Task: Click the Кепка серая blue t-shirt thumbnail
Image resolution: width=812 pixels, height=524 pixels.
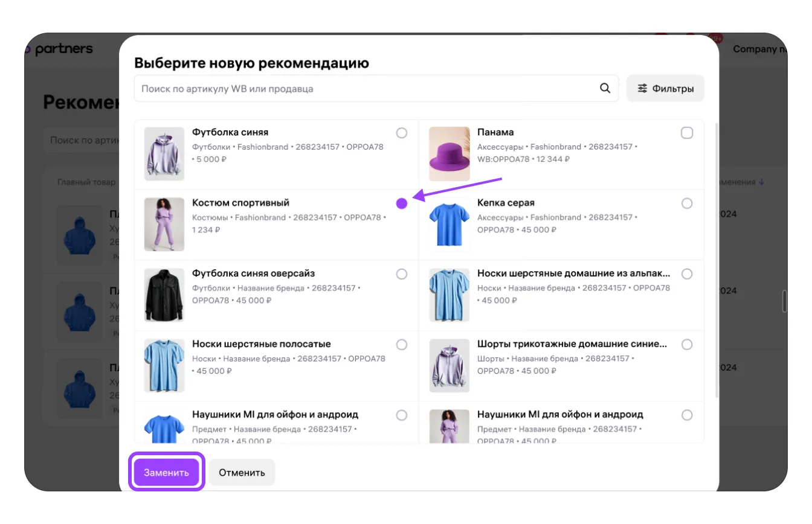Action: [449, 224]
